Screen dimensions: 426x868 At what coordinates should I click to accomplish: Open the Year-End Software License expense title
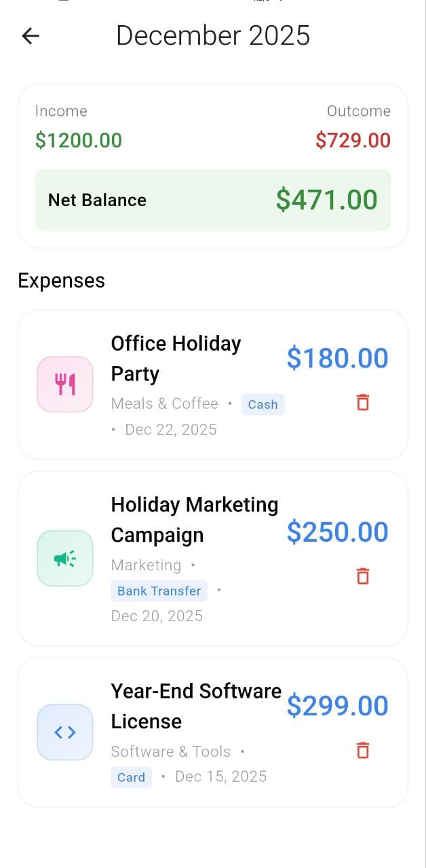pyautogui.click(x=195, y=706)
